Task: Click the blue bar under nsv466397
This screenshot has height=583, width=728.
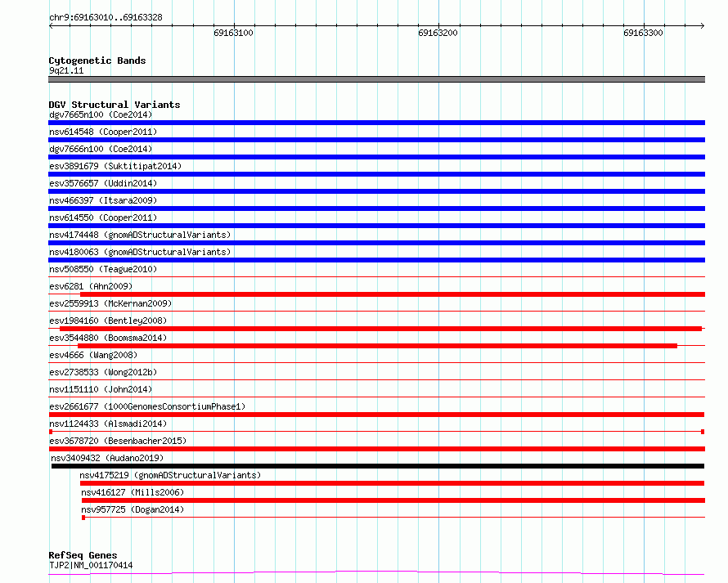Action: 376,209
